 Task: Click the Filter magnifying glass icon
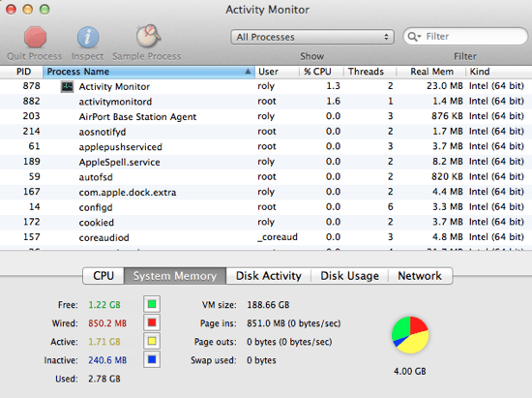(414, 37)
